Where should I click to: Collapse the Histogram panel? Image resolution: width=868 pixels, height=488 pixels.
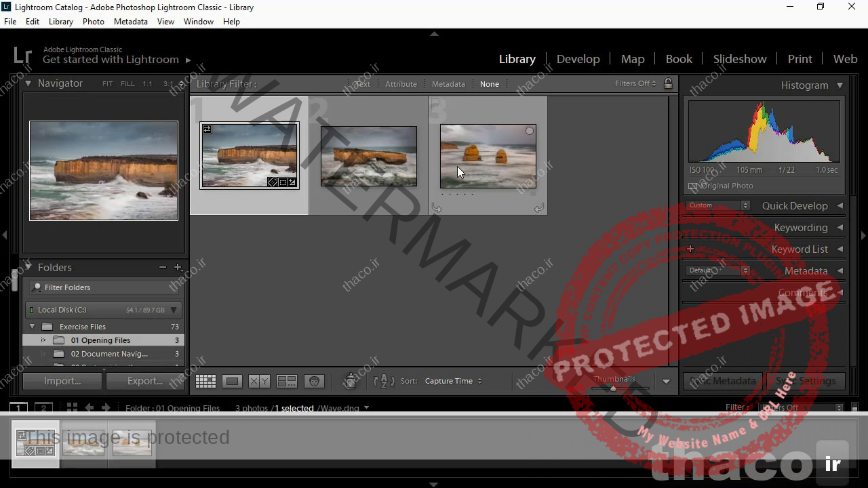coord(840,85)
